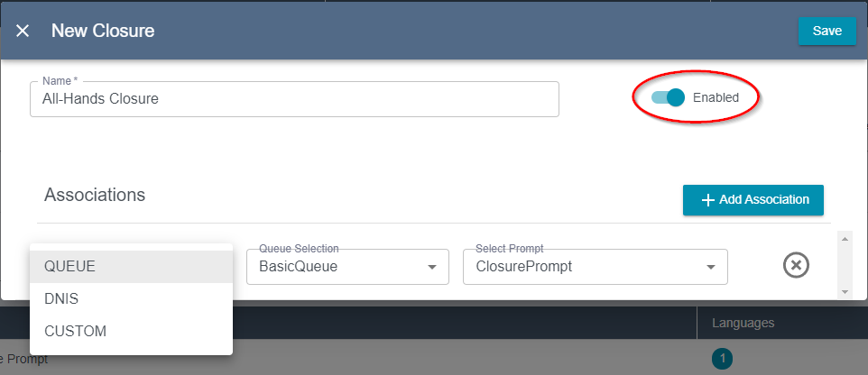This screenshot has width=868, height=375.
Task: Choose the DNIS option
Action: [x=131, y=298]
